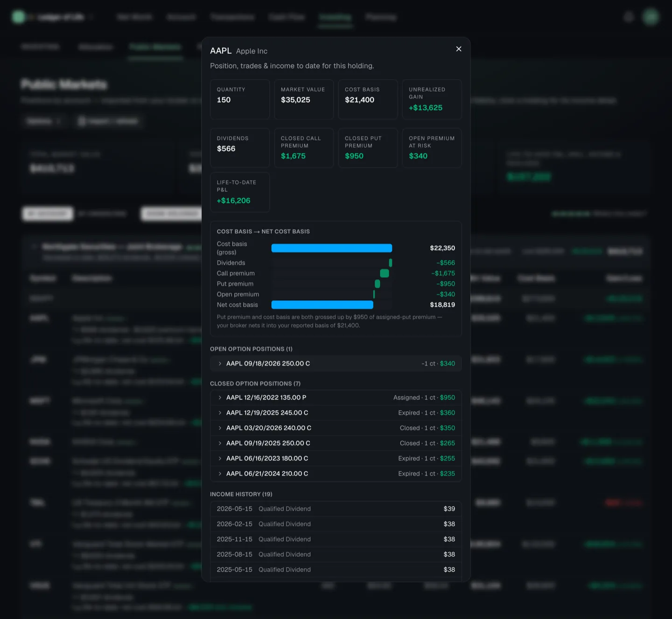The width and height of the screenshot is (672, 619).
Task: Select the 2026-05-15 Qualified Dividend row
Action: 336,509
